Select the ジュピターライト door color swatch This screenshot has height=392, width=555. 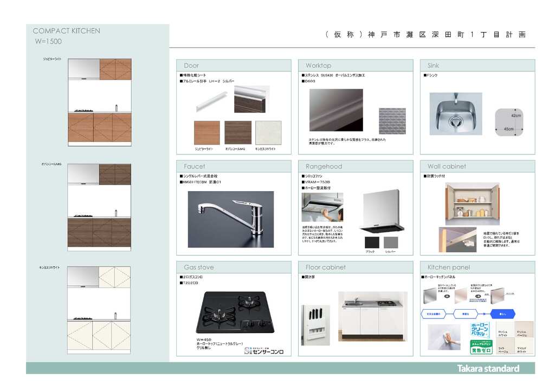click(207, 133)
